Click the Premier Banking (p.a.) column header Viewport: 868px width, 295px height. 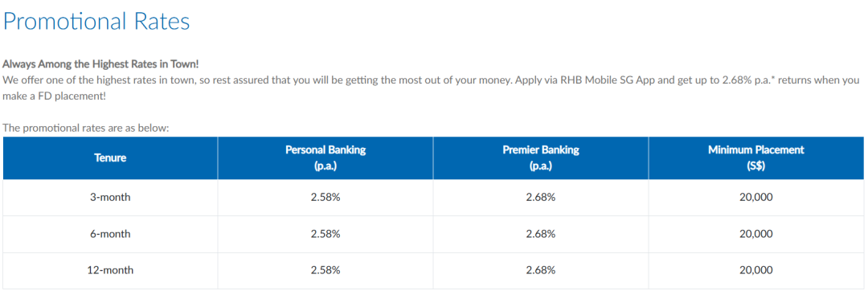541,158
